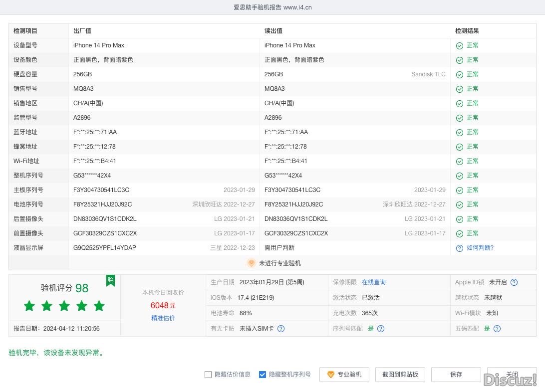
Task: Click question mark icon in 液晶显示屏 row
Action: tap(460, 248)
